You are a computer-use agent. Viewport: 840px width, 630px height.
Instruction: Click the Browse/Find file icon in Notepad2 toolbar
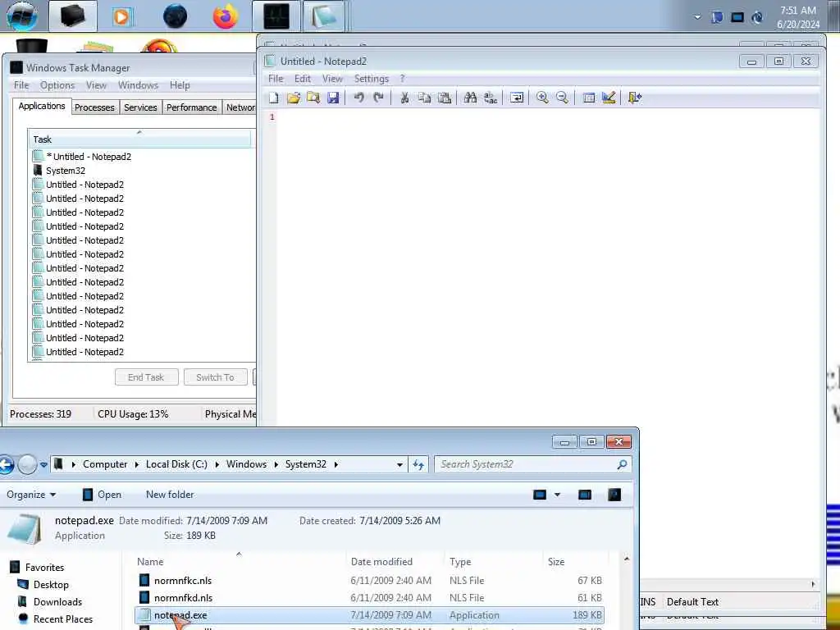tap(313, 98)
